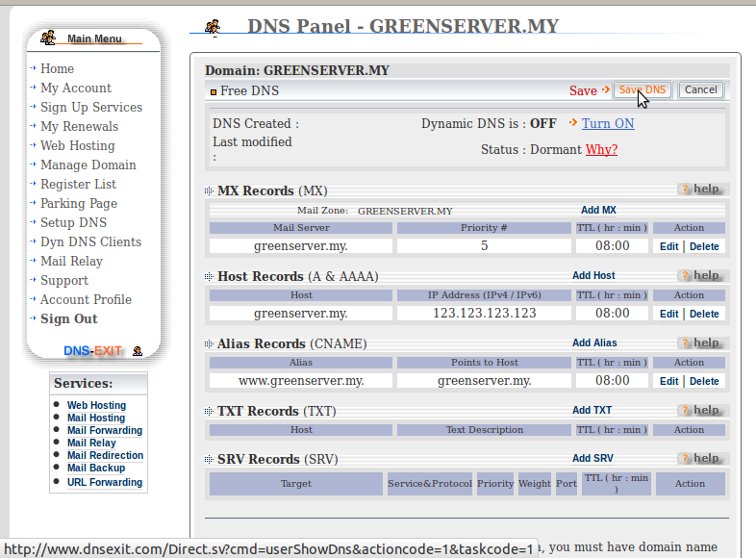Edit the host record 123.123.123.123

668,314
